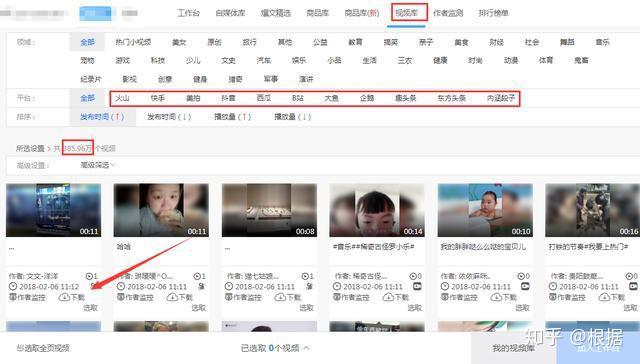Go to the 作者监测 tab

click(x=448, y=13)
